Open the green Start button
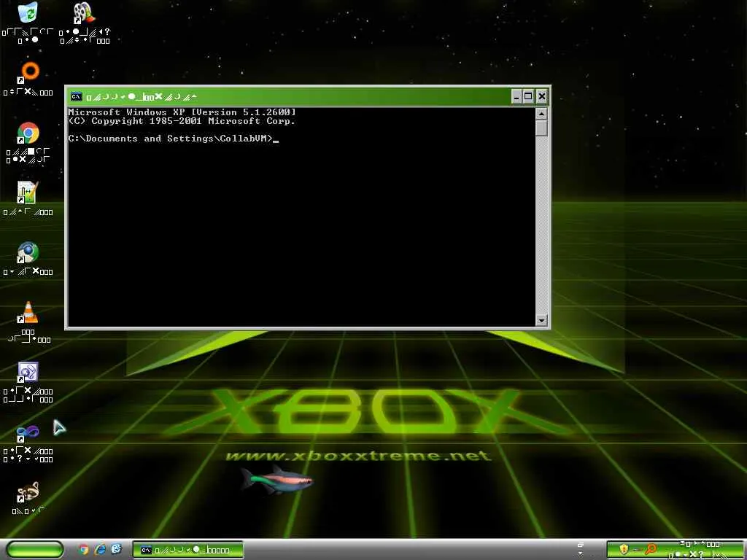 (34, 550)
